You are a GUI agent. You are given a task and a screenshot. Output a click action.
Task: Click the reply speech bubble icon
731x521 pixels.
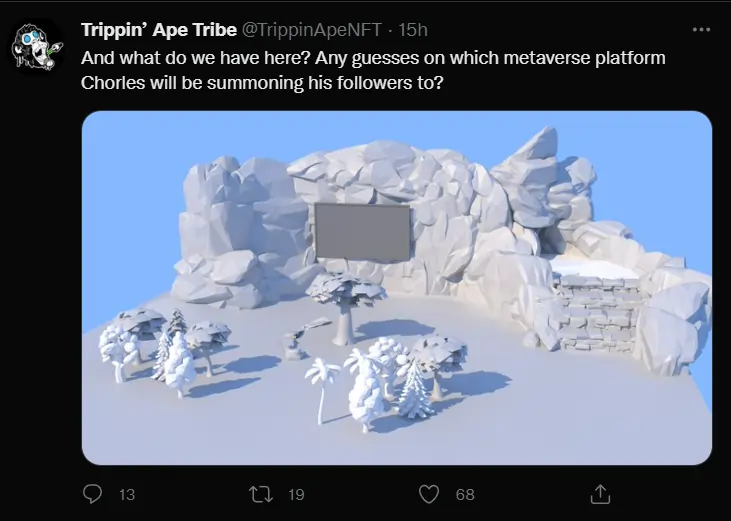(x=92, y=494)
